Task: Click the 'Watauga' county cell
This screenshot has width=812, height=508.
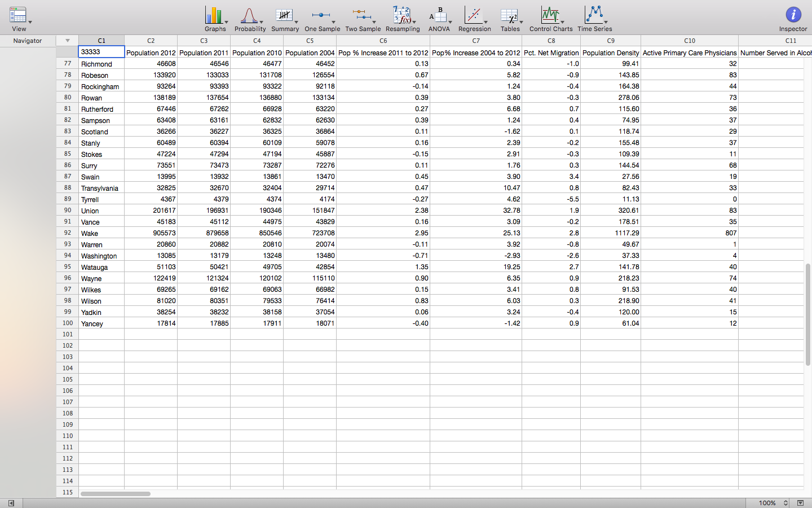Action: [x=101, y=267]
